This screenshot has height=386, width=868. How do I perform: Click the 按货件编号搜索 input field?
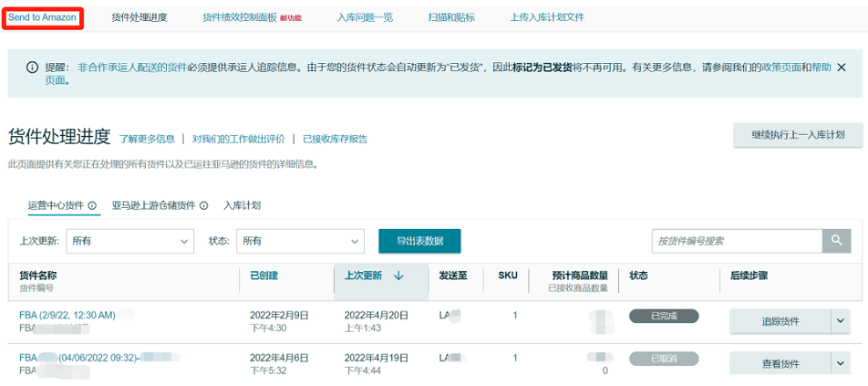coord(737,241)
